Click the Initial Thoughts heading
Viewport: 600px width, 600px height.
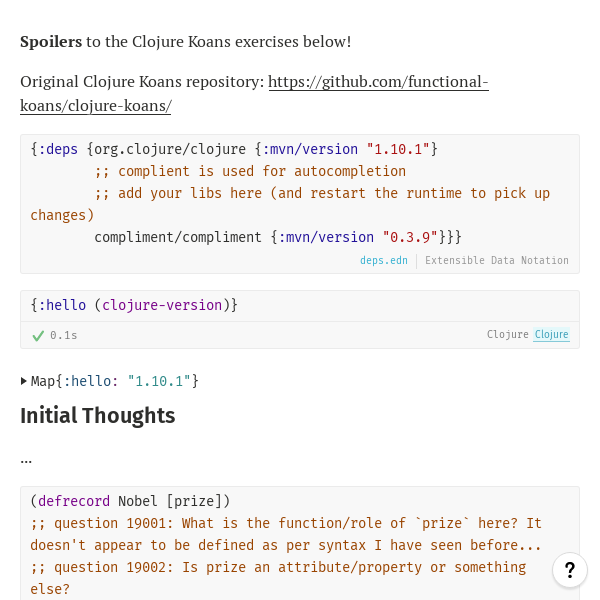point(98,416)
